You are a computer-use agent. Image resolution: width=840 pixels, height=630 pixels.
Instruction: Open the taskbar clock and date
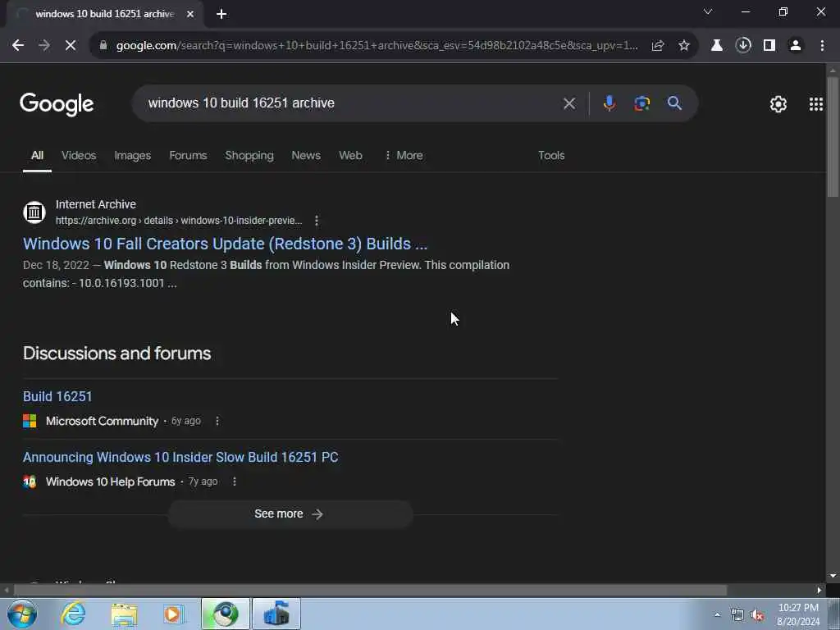point(798,614)
